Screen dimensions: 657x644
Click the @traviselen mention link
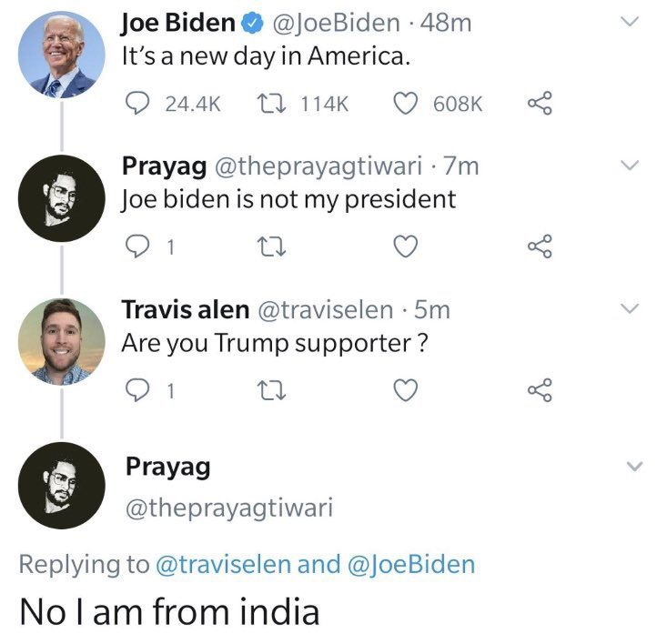pyautogui.click(x=224, y=564)
